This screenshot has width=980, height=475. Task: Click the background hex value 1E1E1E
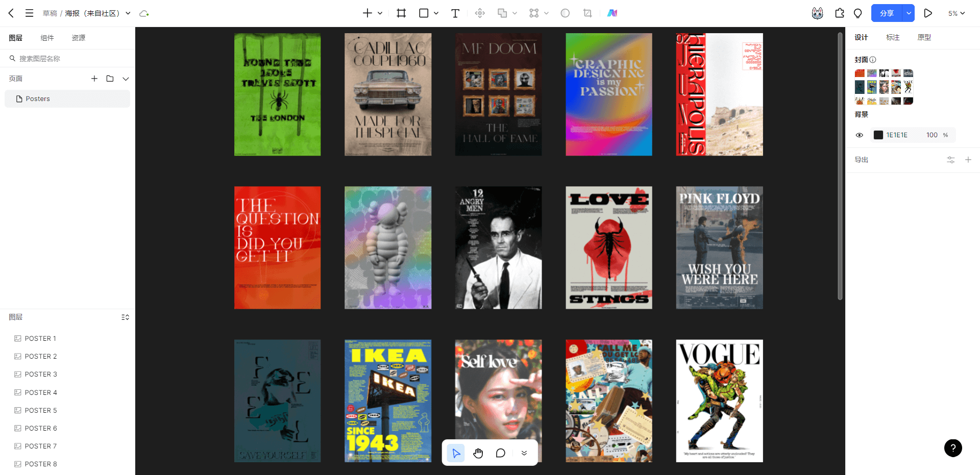point(897,135)
